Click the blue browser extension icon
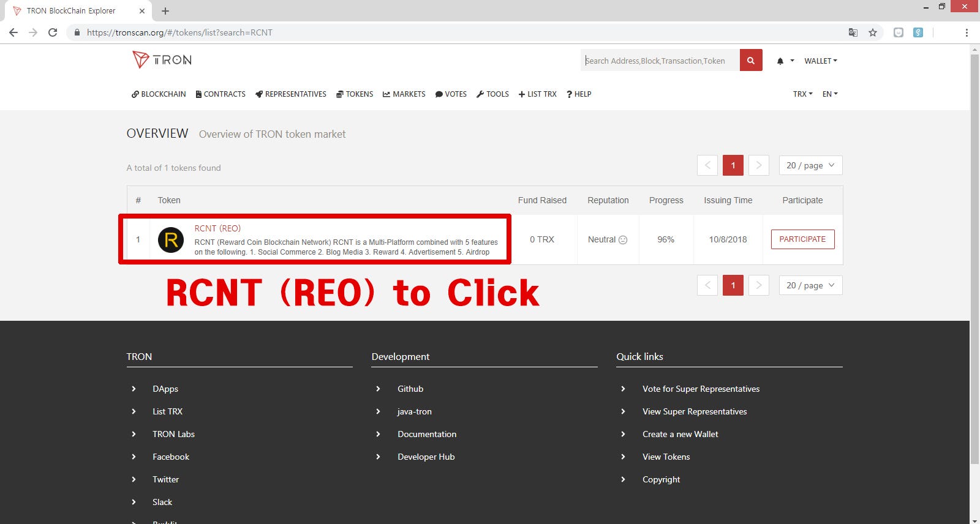The height and width of the screenshot is (524, 980). 918,32
